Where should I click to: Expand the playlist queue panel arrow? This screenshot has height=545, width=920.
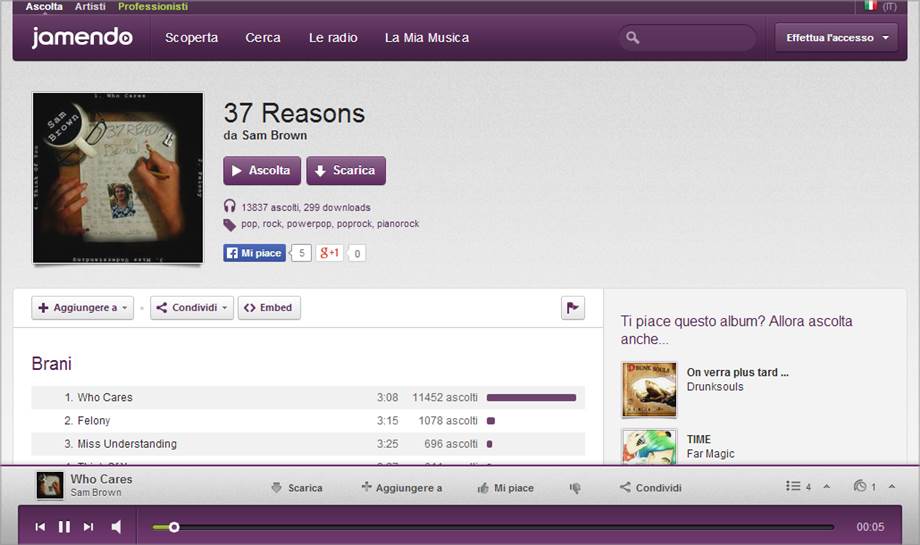827,486
